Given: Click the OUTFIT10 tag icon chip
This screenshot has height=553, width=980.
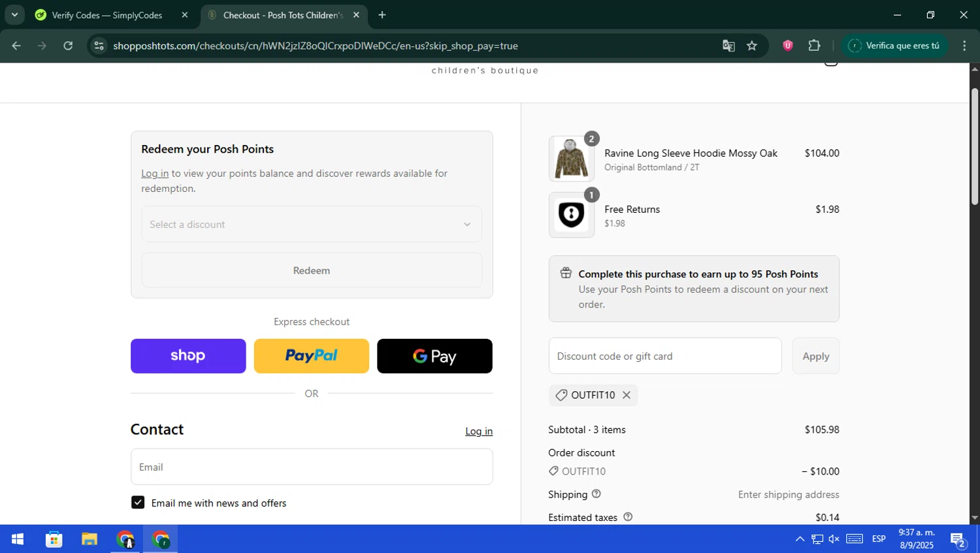Looking at the screenshot, I should point(561,395).
